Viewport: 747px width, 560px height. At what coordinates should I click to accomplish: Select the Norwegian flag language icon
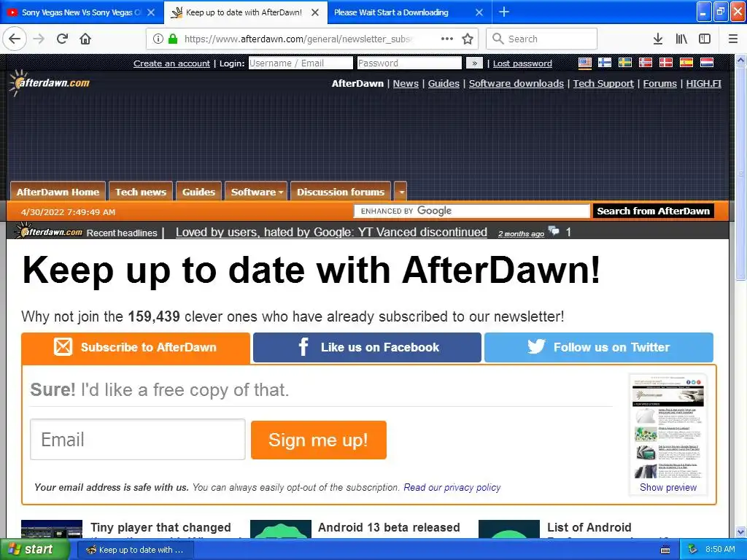[646, 63]
